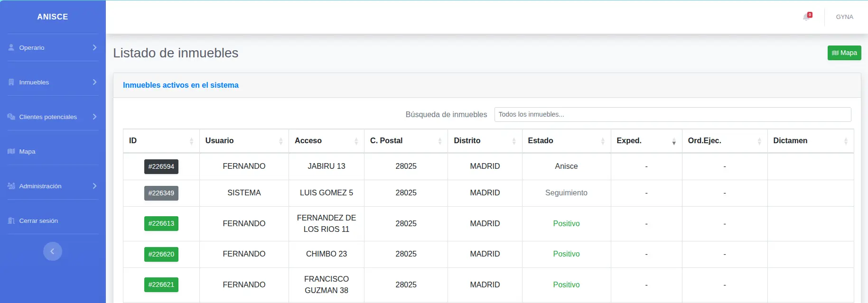Click 'FERNANDO' in the #226594 row
The height and width of the screenshot is (303, 868).
click(244, 166)
